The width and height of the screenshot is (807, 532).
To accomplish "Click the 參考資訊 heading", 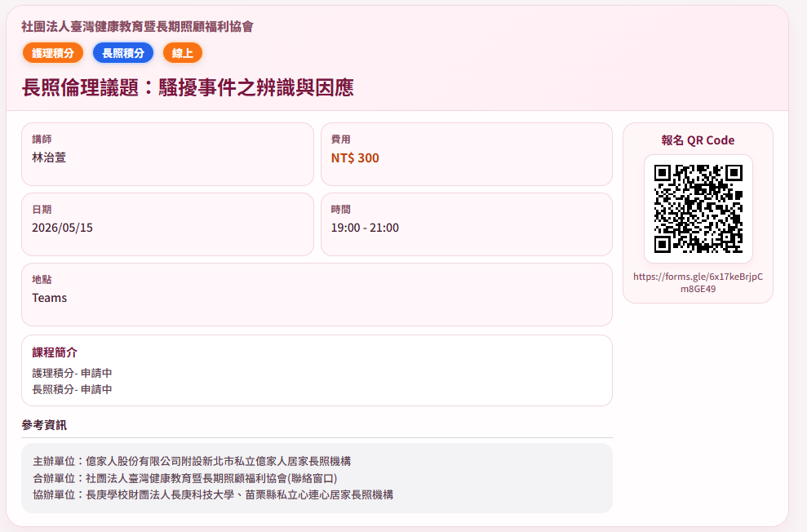I will tap(44, 424).
